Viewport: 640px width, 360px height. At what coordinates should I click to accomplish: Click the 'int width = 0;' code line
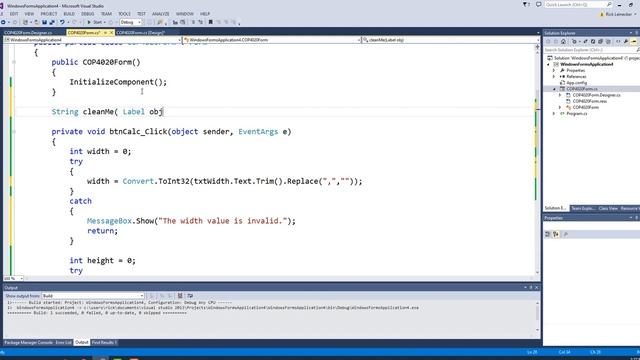[100, 151]
